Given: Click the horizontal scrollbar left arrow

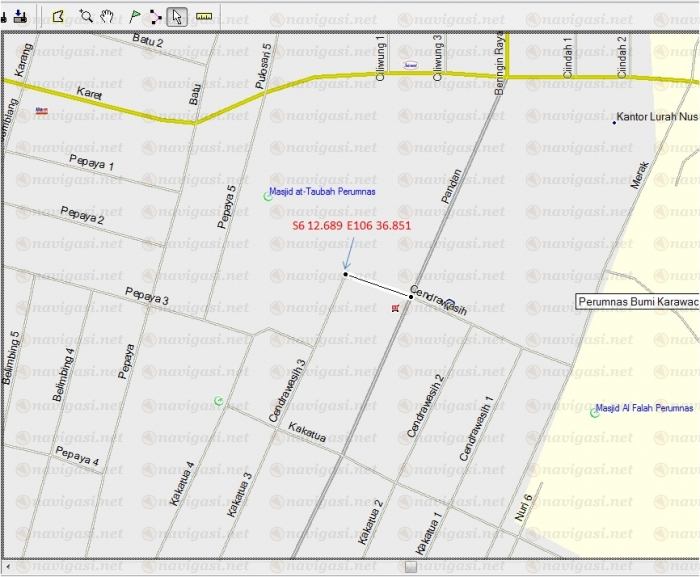Looking at the screenshot, I should pos(7,567).
